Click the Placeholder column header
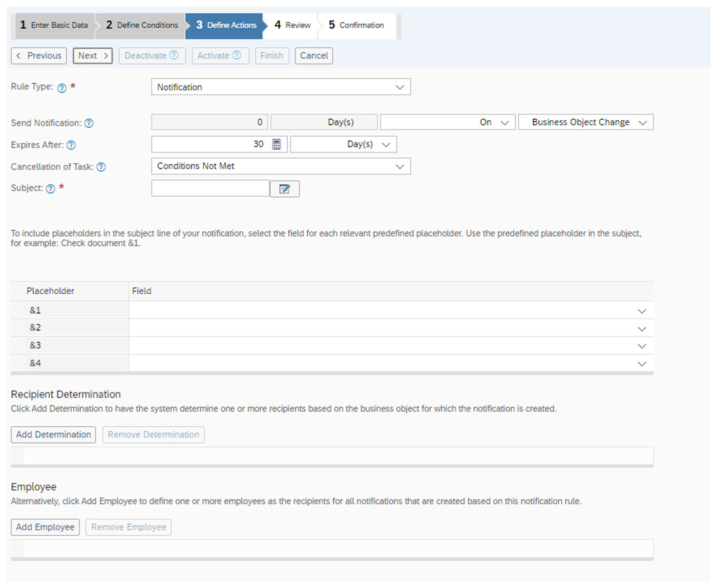 [x=70, y=291]
